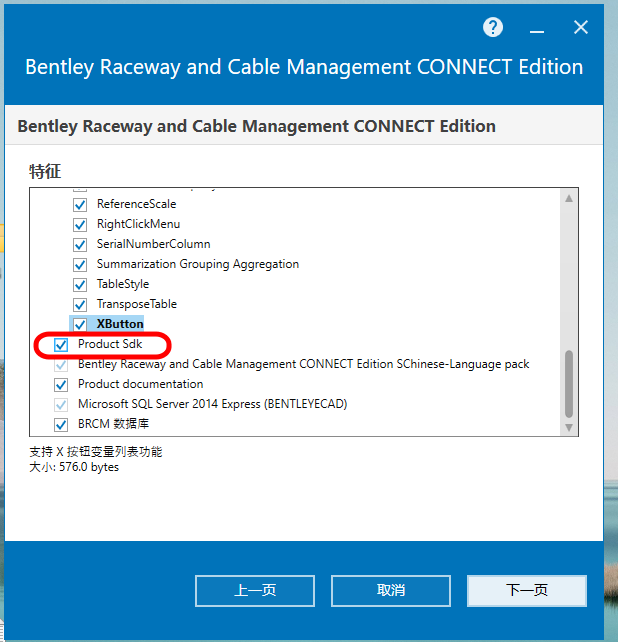Minimize the installer window
618x642 pixels.
(537, 28)
